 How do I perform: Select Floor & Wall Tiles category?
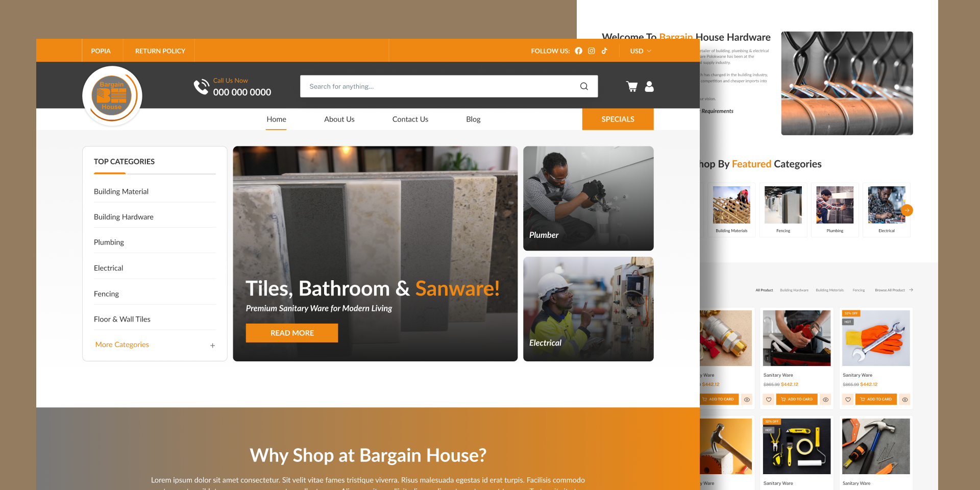pyautogui.click(x=122, y=320)
